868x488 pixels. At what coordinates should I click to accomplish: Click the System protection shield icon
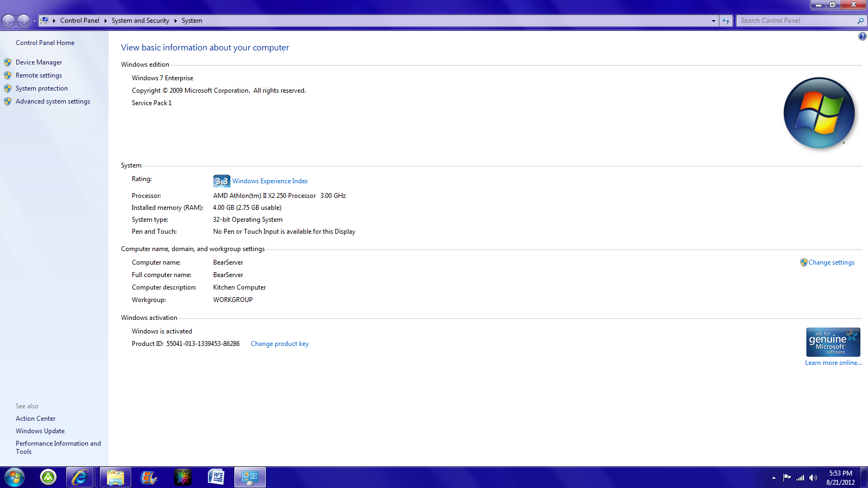8,88
